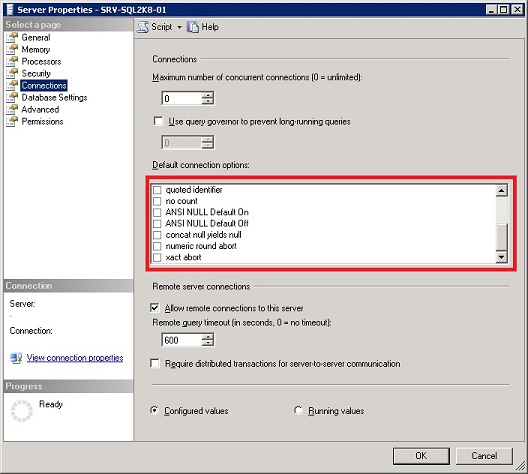Open the General page
Image resolution: width=528 pixels, height=474 pixels.
(x=36, y=37)
